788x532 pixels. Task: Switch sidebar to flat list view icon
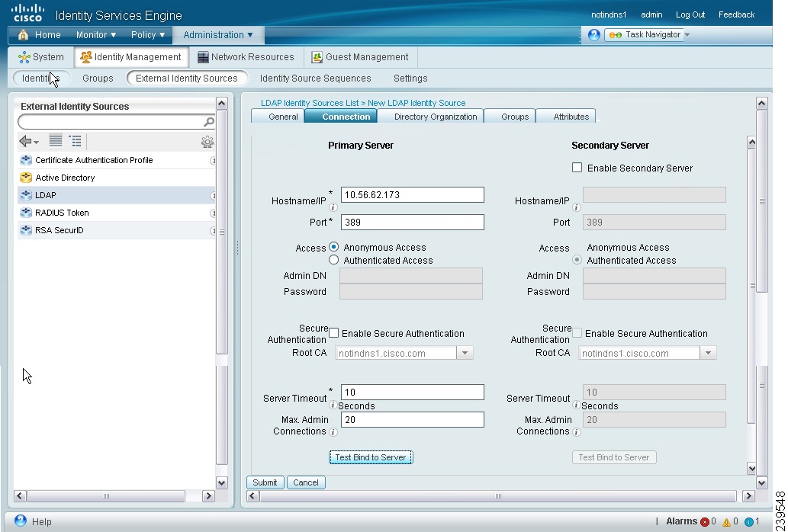[x=56, y=141]
